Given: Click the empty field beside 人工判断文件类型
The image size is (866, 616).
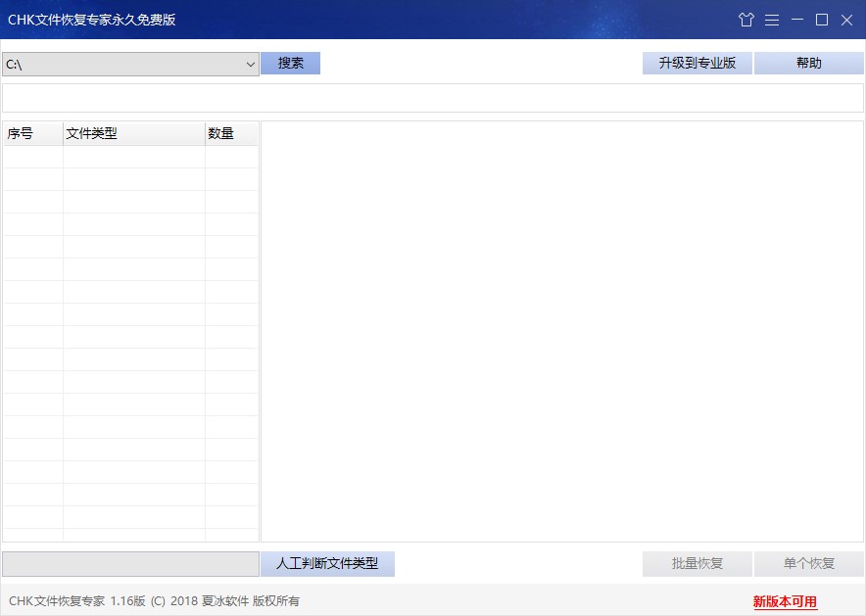Looking at the screenshot, I should 131,564.
